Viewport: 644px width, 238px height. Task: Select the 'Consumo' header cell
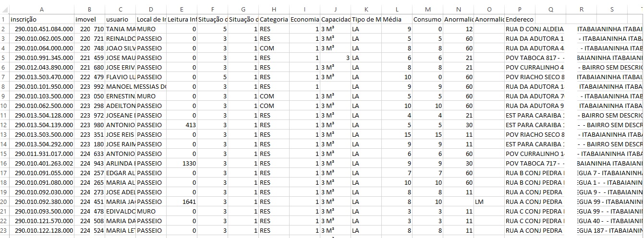click(427, 19)
